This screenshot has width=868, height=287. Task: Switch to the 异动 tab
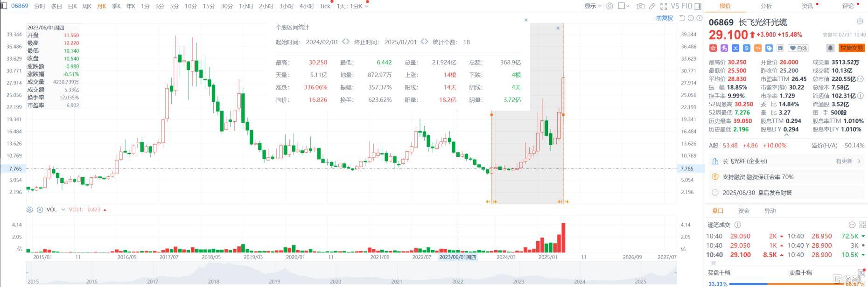770,211
